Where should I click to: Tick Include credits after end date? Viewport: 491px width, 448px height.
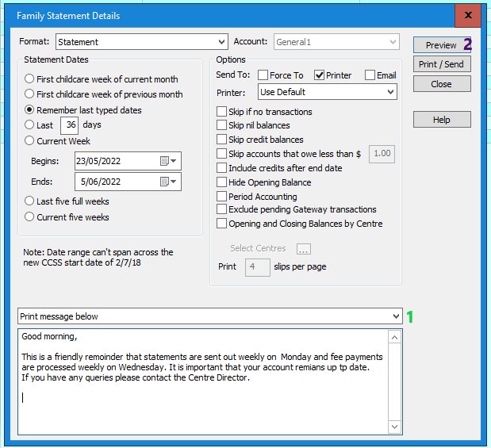coord(221,168)
